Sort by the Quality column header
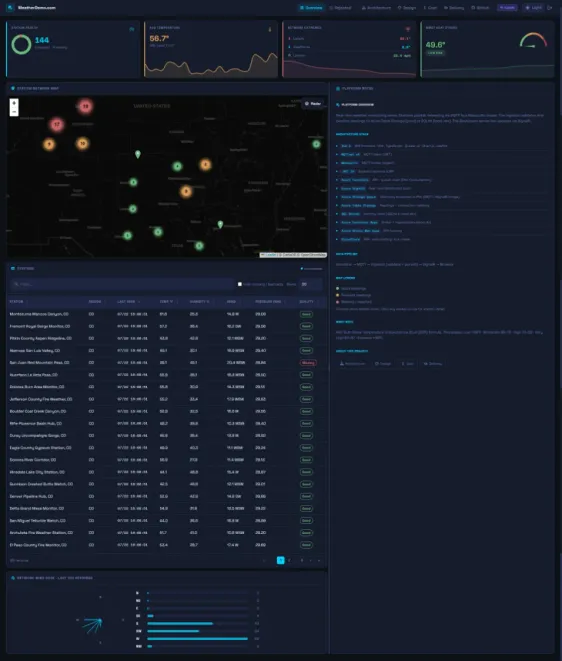This screenshot has height=661, width=562. pos(308,301)
